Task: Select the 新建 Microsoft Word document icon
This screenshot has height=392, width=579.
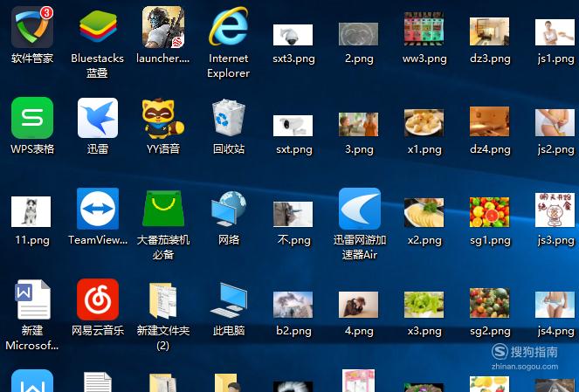Action: (x=32, y=299)
